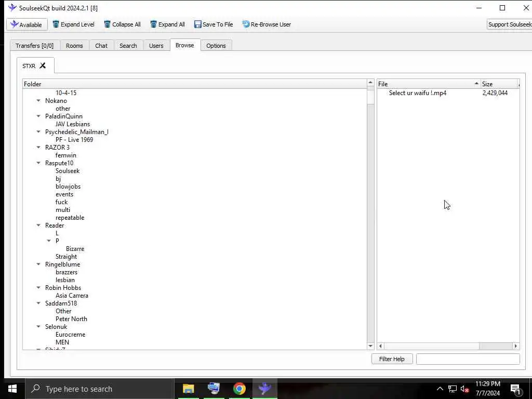This screenshot has width=532, height=399.
Task: Focus the filter text input field
Action: pyautogui.click(x=468, y=359)
